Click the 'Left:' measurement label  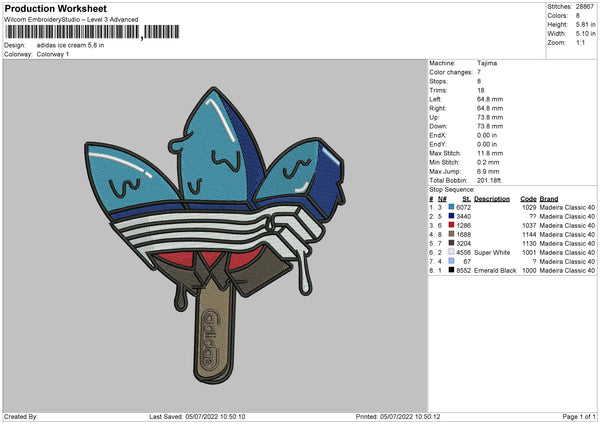435,99
